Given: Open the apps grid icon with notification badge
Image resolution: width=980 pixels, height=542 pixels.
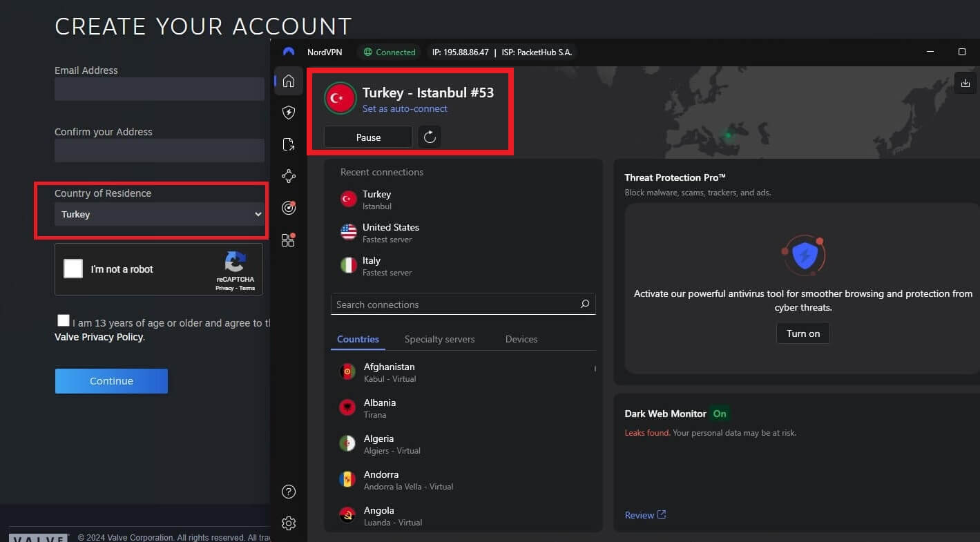Looking at the screenshot, I should (x=288, y=240).
